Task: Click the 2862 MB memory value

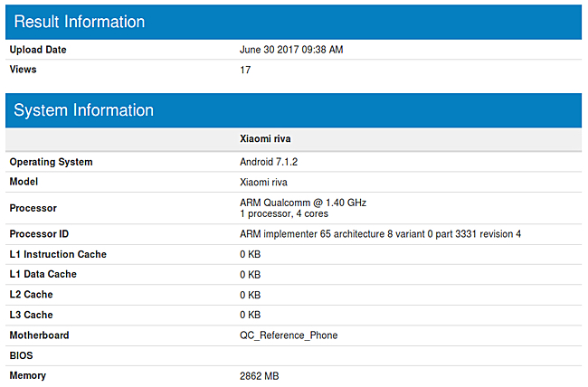Action: click(x=260, y=375)
